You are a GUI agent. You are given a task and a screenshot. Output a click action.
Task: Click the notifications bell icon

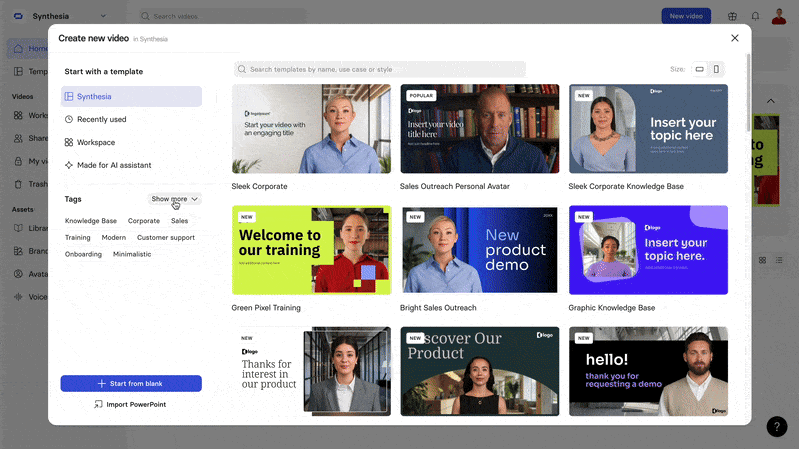(755, 16)
